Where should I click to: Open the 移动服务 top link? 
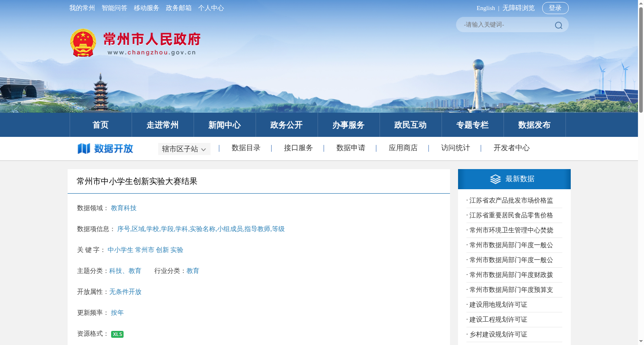[x=147, y=8]
